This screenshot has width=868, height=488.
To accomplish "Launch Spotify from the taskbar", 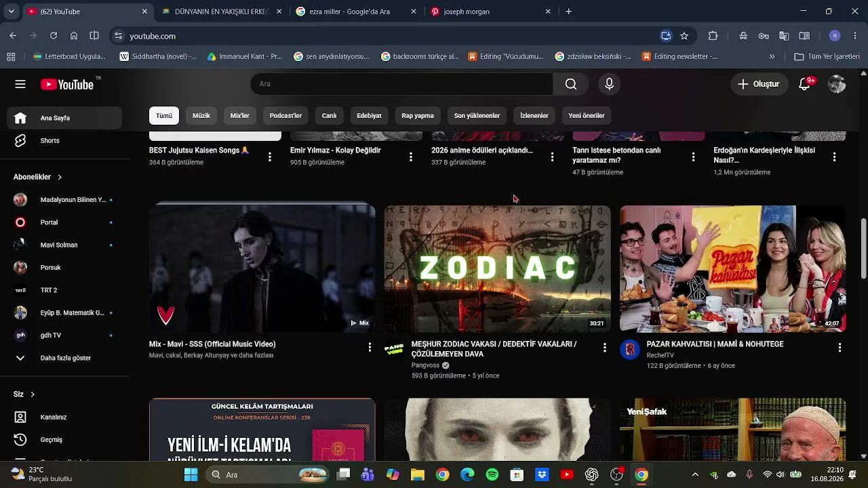I will pyautogui.click(x=492, y=474).
